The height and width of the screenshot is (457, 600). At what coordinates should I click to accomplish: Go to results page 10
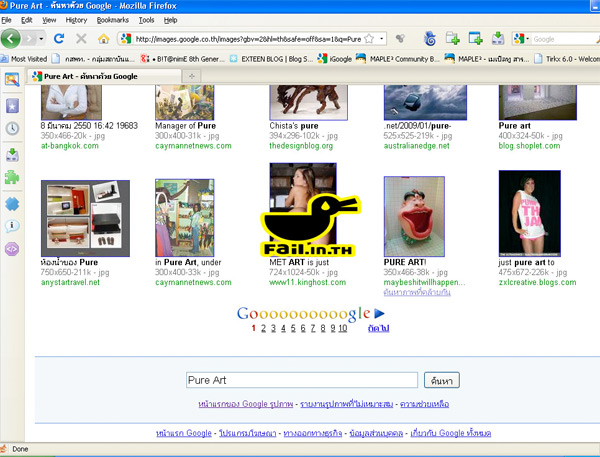tap(342, 328)
